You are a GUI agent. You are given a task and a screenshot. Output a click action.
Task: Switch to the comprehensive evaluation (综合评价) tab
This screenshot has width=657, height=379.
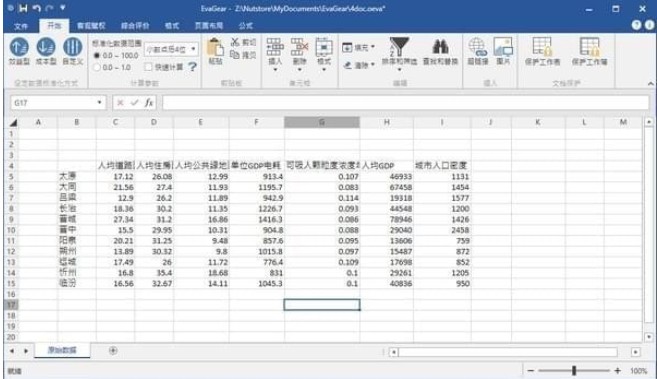click(135, 26)
